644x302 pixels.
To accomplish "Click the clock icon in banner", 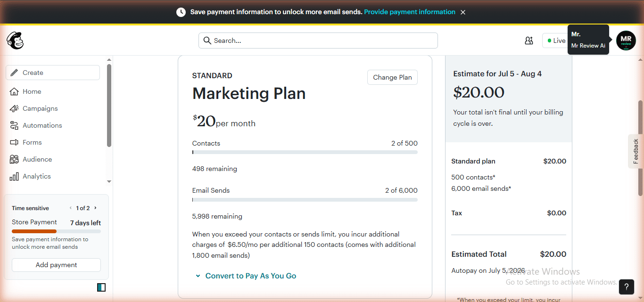I will [x=181, y=12].
